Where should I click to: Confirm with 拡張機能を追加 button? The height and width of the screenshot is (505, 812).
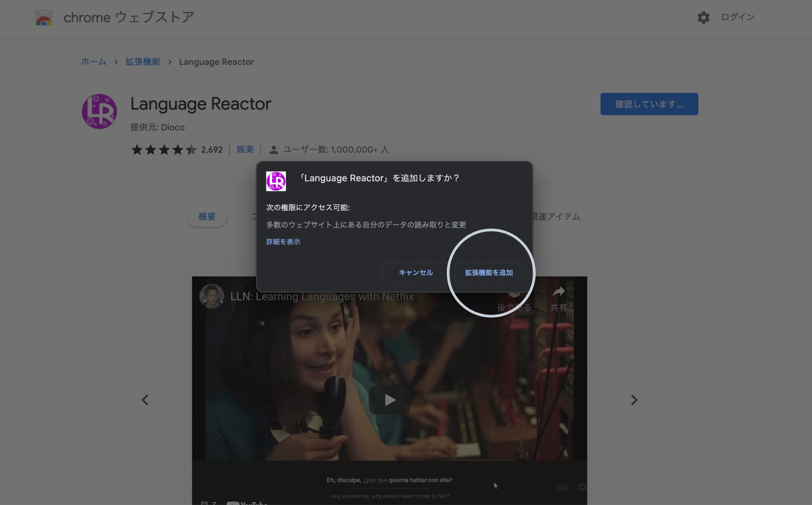[489, 273]
